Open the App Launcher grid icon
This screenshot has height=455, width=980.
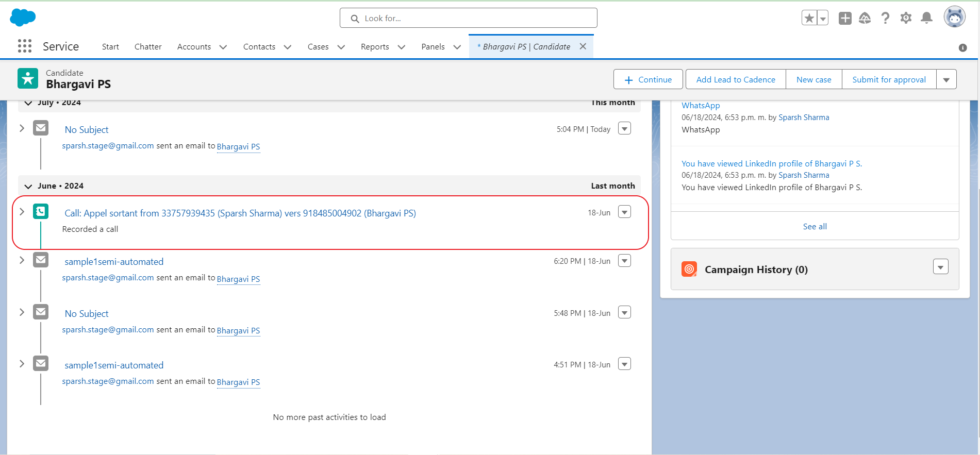tap(25, 46)
